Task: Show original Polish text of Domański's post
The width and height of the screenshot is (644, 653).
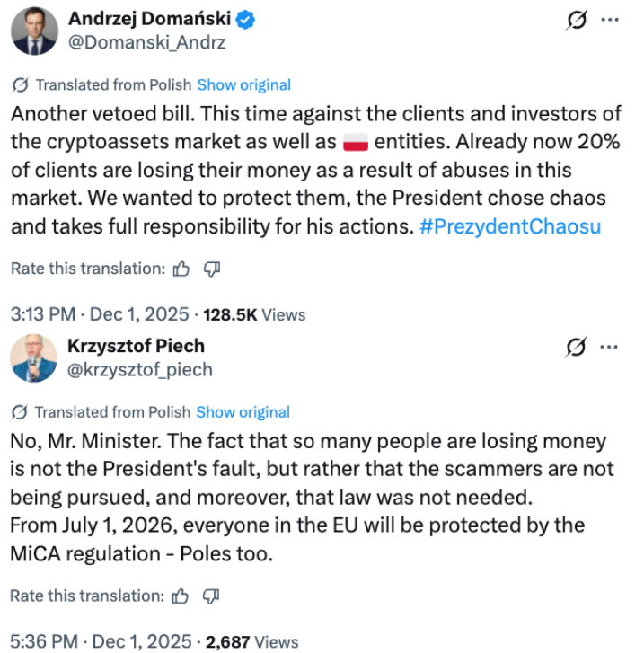Action: [243, 84]
